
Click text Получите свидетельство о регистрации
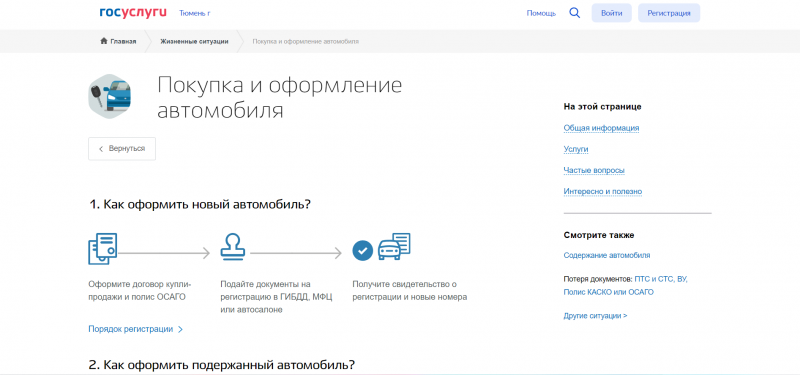pyautogui.click(x=410, y=291)
